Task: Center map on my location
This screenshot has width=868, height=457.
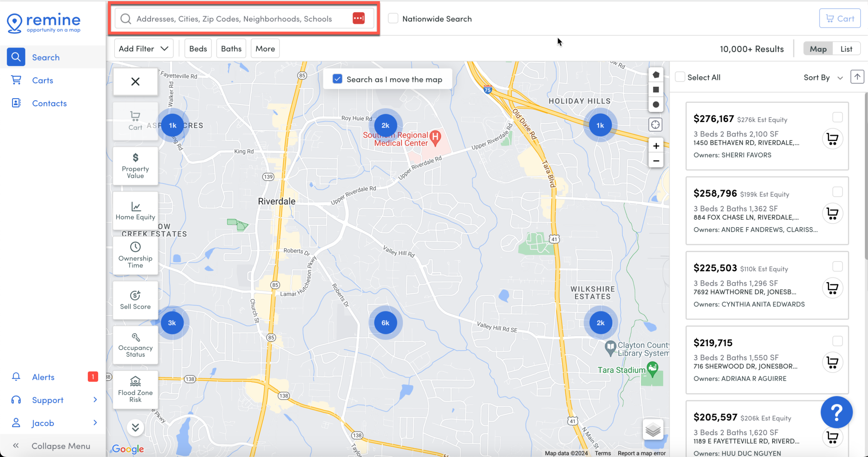Action: [655, 125]
